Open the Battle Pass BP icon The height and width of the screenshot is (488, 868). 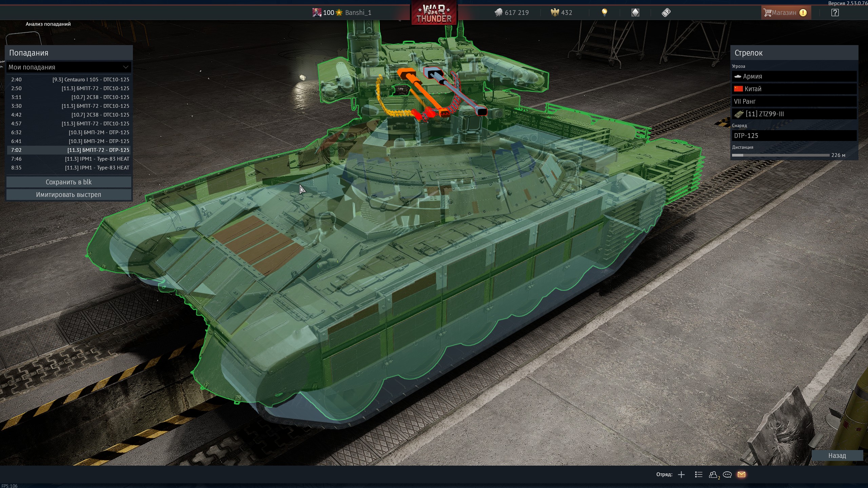[666, 13]
